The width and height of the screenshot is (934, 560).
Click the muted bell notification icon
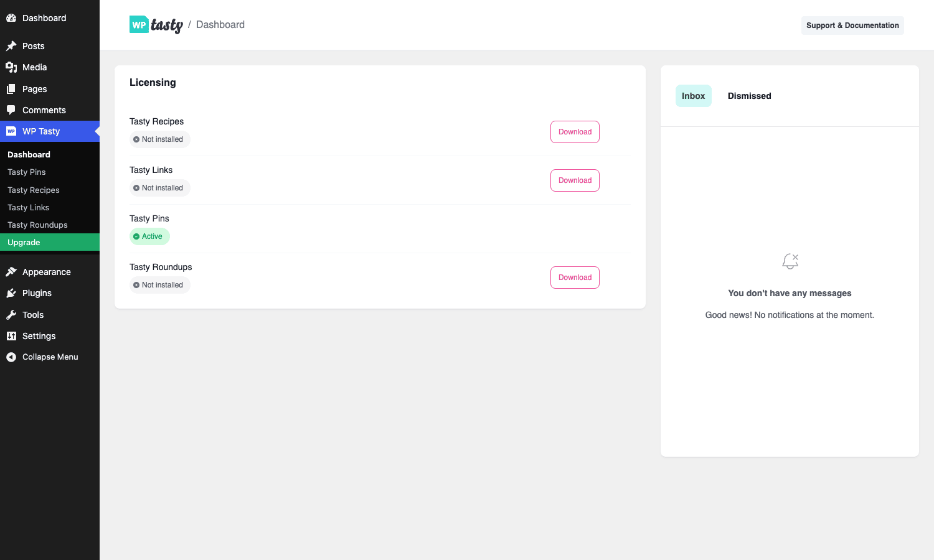coord(790,261)
